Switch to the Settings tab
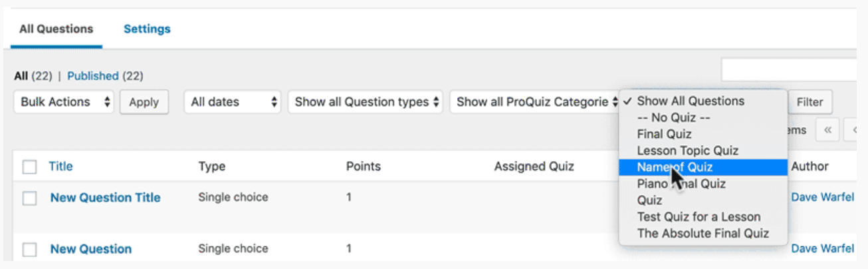The height and width of the screenshot is (269, 868). pyautogui.click(x=147, y=29)
